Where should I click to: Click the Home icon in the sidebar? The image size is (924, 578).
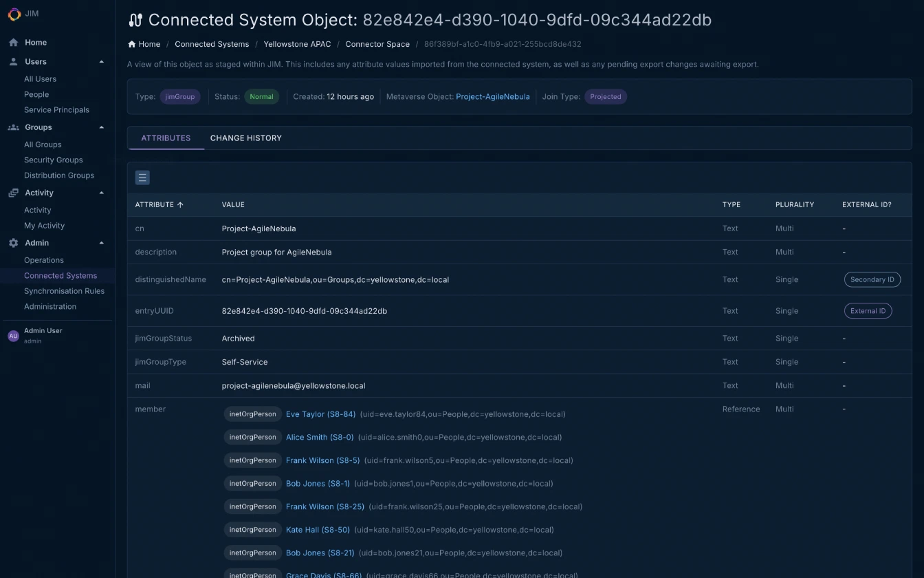click(12, 42)
